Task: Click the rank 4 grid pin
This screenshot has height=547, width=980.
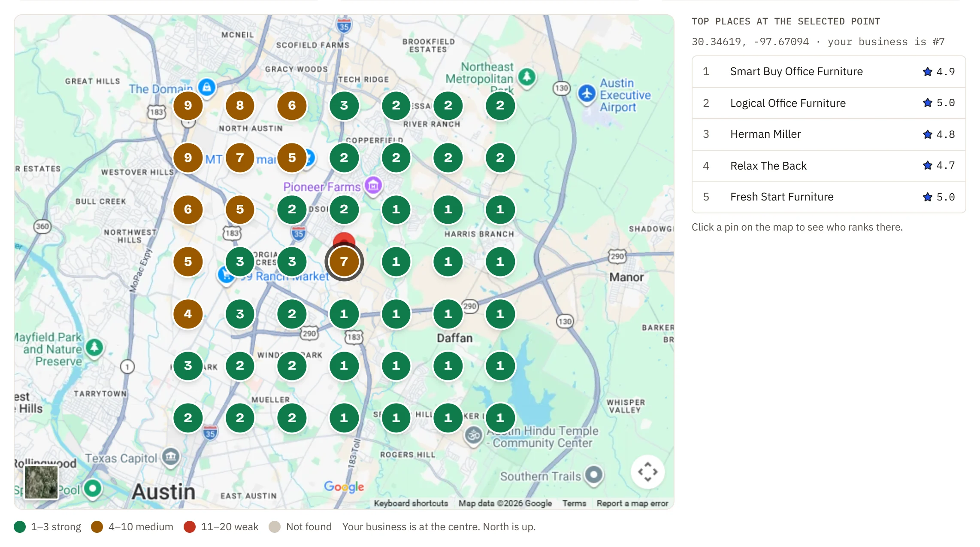Action: point(188,314)
